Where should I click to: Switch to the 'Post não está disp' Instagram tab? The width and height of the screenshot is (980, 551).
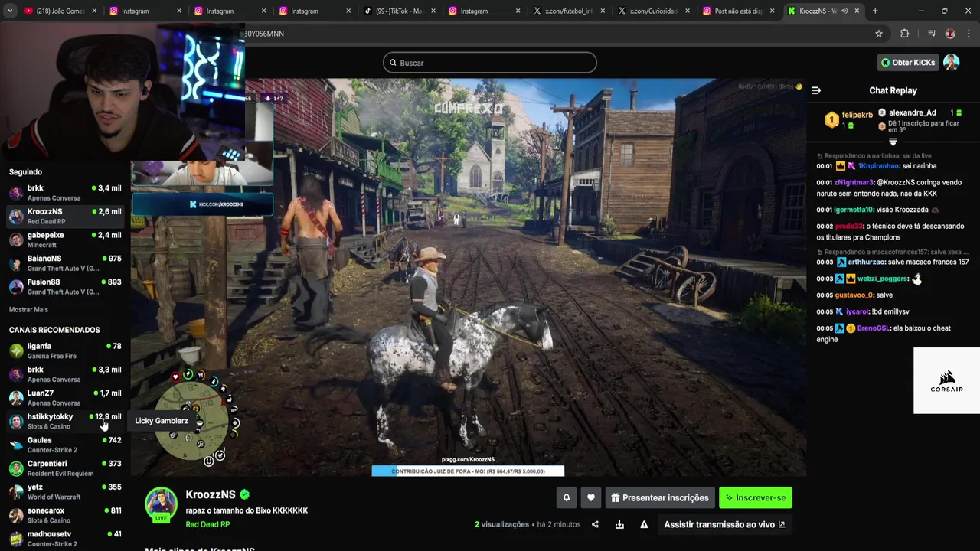pyautogui.click(x=738, y=11)
